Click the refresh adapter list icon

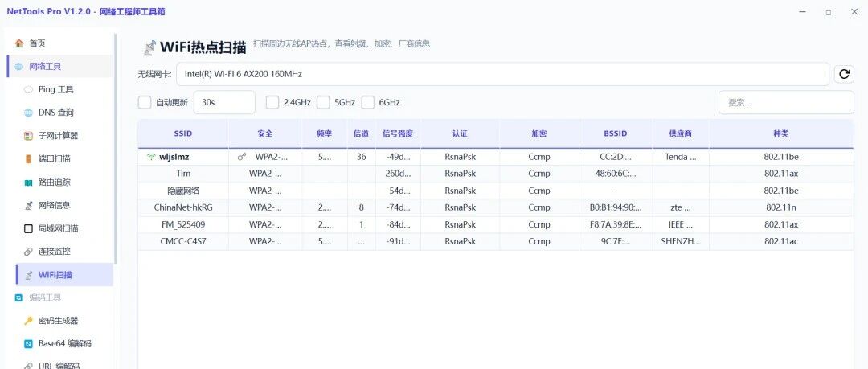(844, 74)
